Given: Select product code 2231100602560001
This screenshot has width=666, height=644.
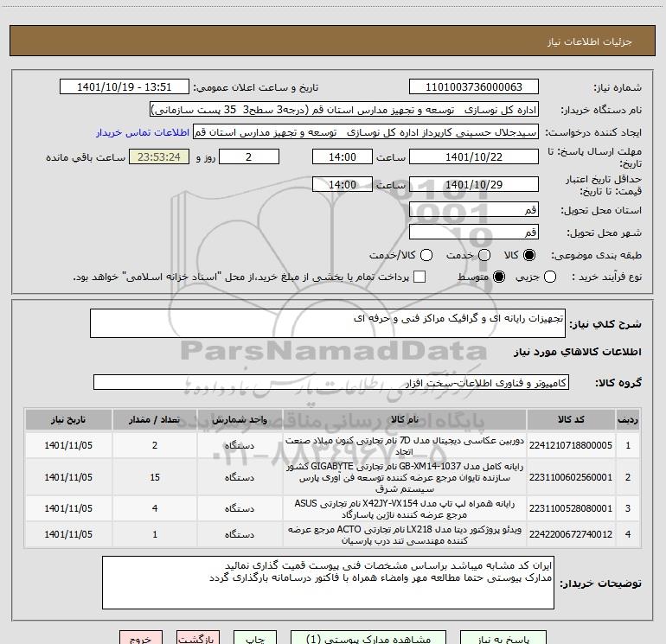Looking at the screenshot, I should tap(571, 477).
